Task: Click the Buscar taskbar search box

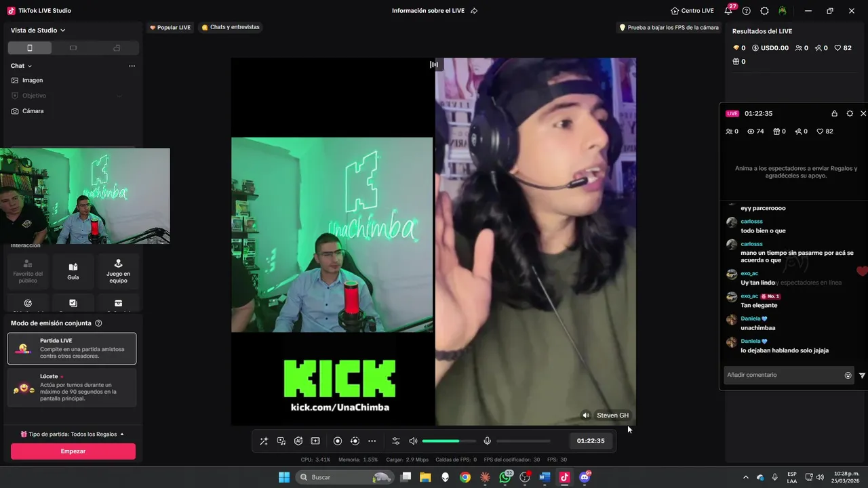Action: click(346, 477)
